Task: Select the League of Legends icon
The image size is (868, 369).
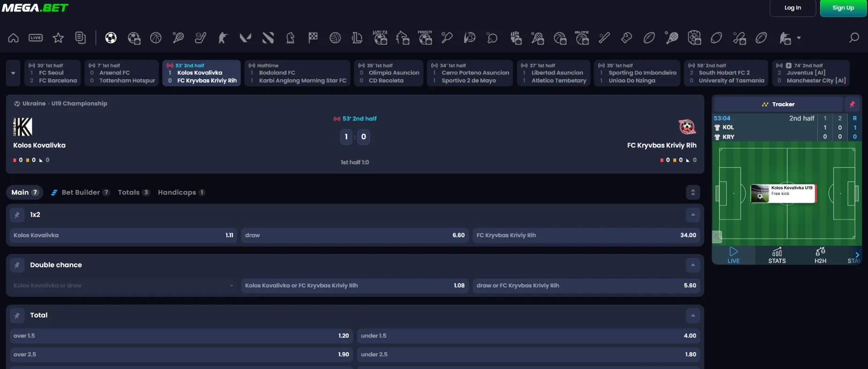Action: tap(357, 38)
